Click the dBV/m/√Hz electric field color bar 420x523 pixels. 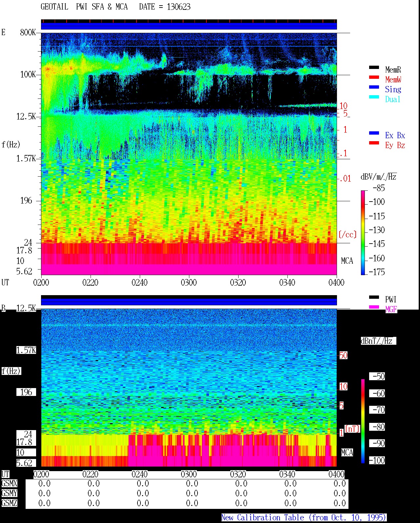(363, 232)
